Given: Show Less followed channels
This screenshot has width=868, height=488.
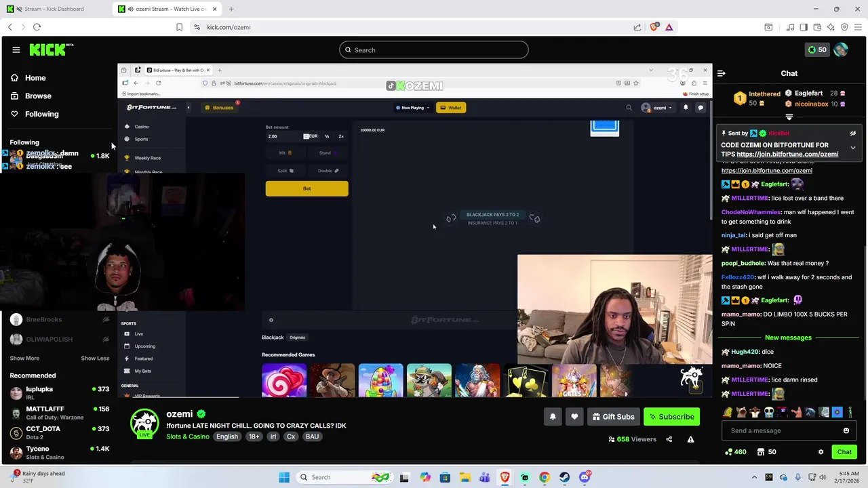Looking at the screenshot, I should point(95,358).
